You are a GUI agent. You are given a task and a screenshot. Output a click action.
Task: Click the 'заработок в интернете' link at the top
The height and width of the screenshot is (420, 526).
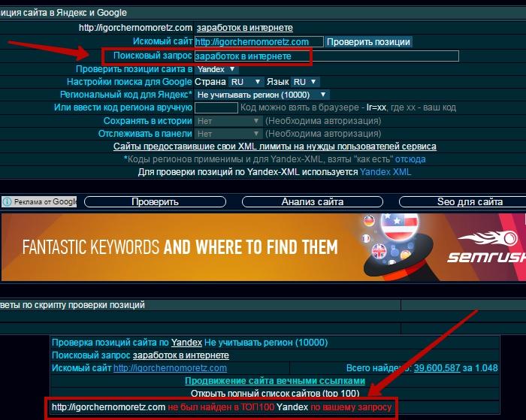click(244, 28)
